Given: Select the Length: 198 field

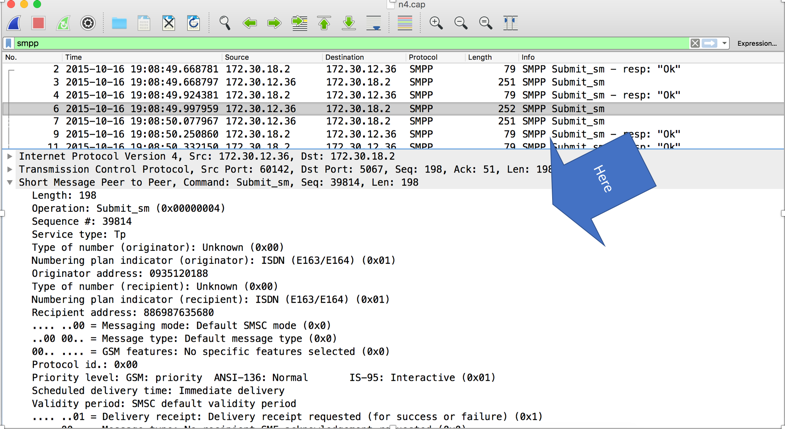Looking at the screenshot, I should coord(64,195).
